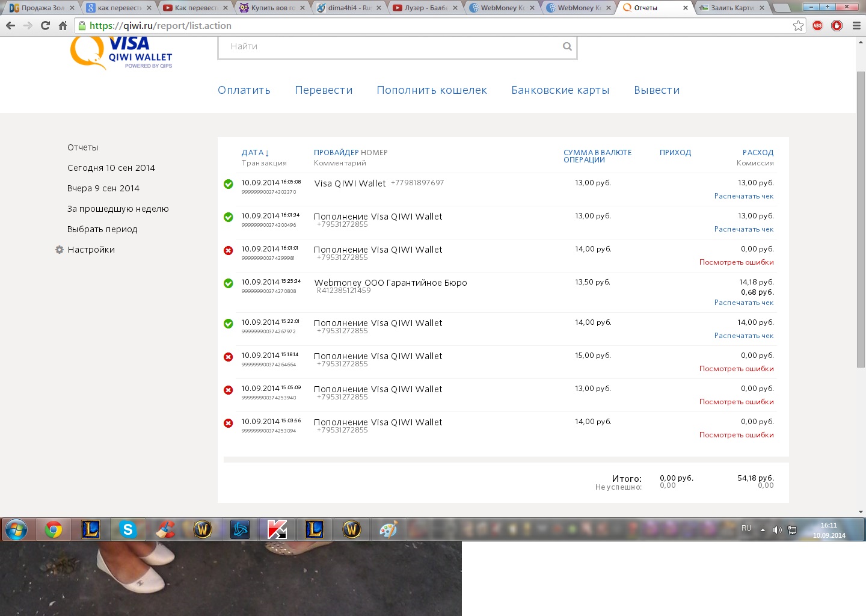Open the new tab button

pos(781,8)
